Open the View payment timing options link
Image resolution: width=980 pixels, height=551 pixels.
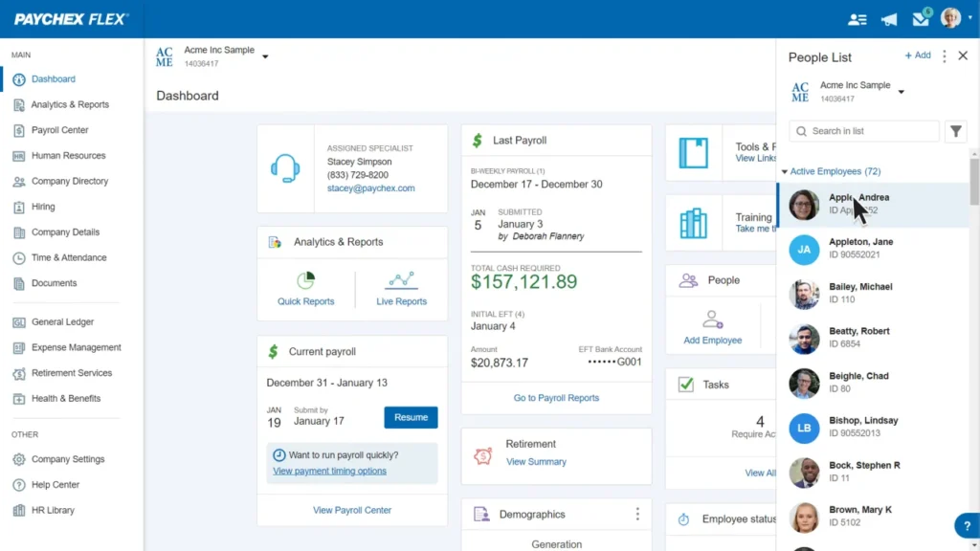tap(329, 471)
